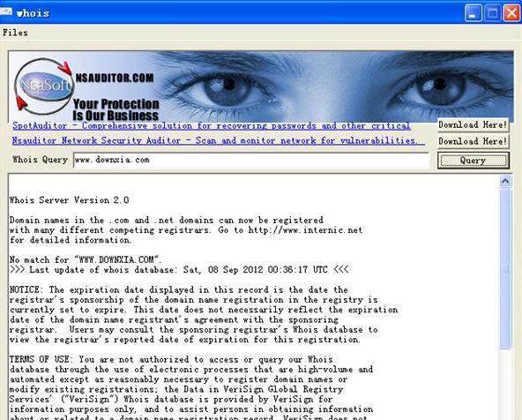The image size is (522, 420).
Task: Click the Your Protection Is Our Business slogan
Action: point(116,109)
